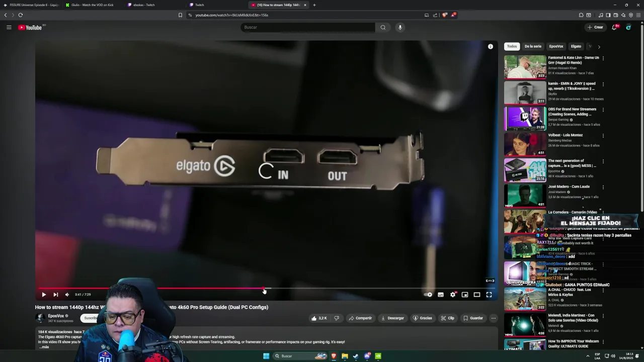The height and width of the screenshot is (362, 644).
Task: Select the EposVox filter chip
Action: tap(556, 46)
